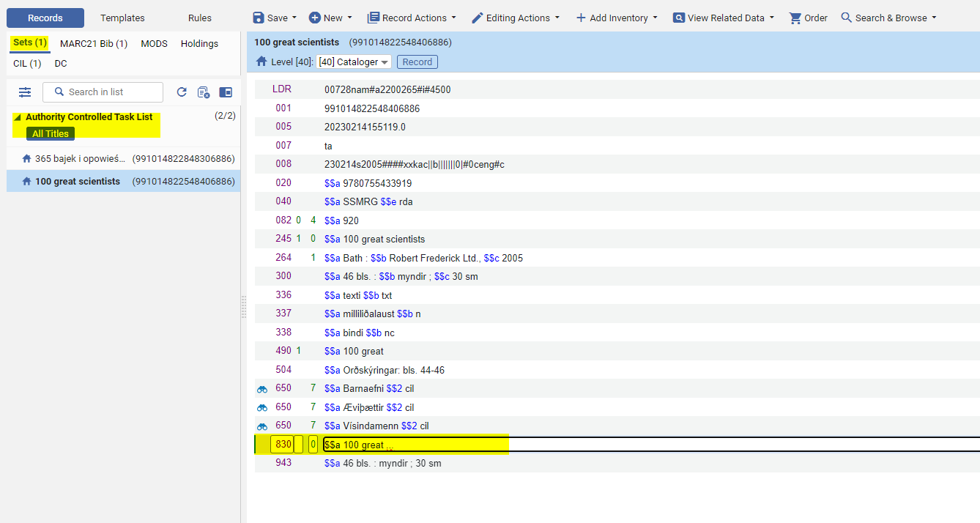Select the DC tab
Screen dimensions: 980x523
(61, 64)
